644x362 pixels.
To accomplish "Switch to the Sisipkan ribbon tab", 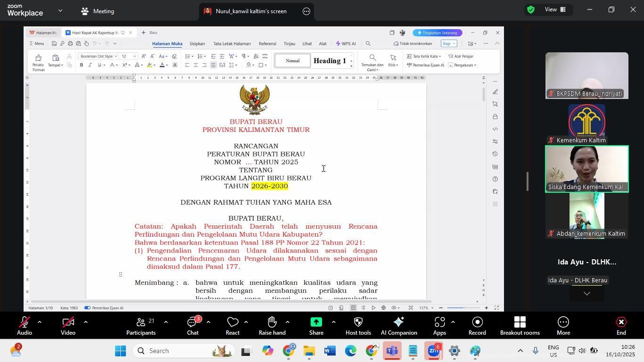I will pyautogui.click(x=197, y=44).
